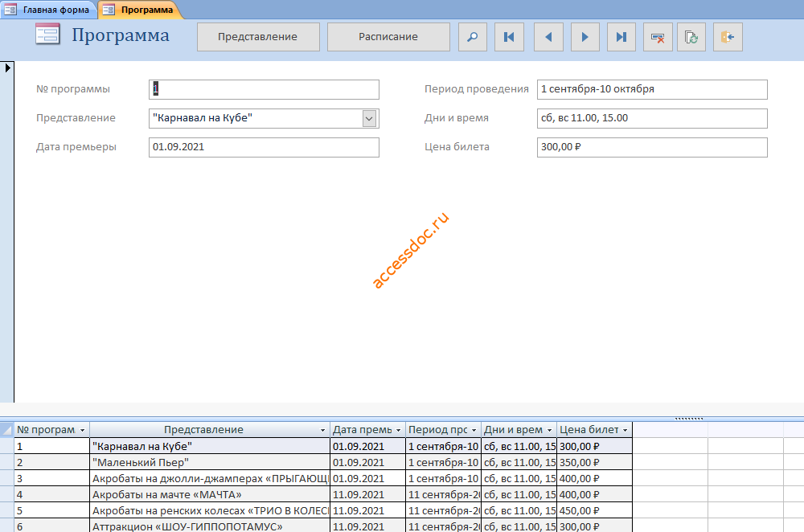Open the Дата премь column filter arrow

[x=399, y=430]
